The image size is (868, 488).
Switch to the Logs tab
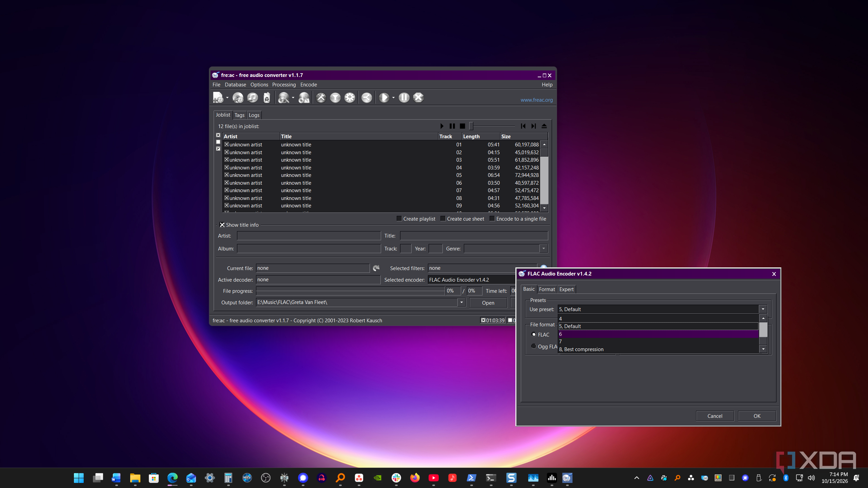pos(254,115)
